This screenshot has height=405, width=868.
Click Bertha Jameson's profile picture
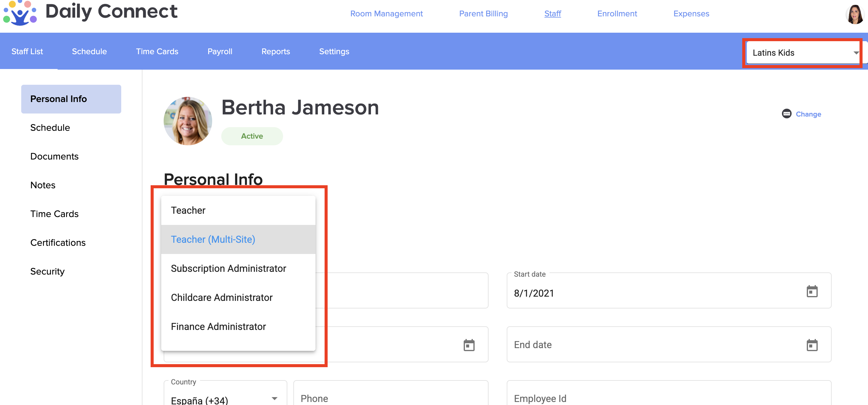pos(188,121)
